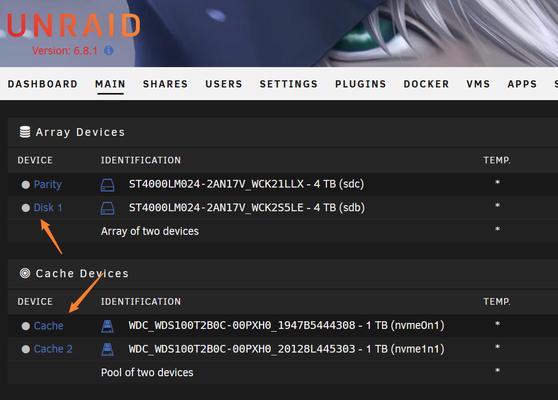Click the ST4000LM024-2AN17V_WCK21LLX identification text
Screen dimensions: 558x400
(x=246, y=184)
